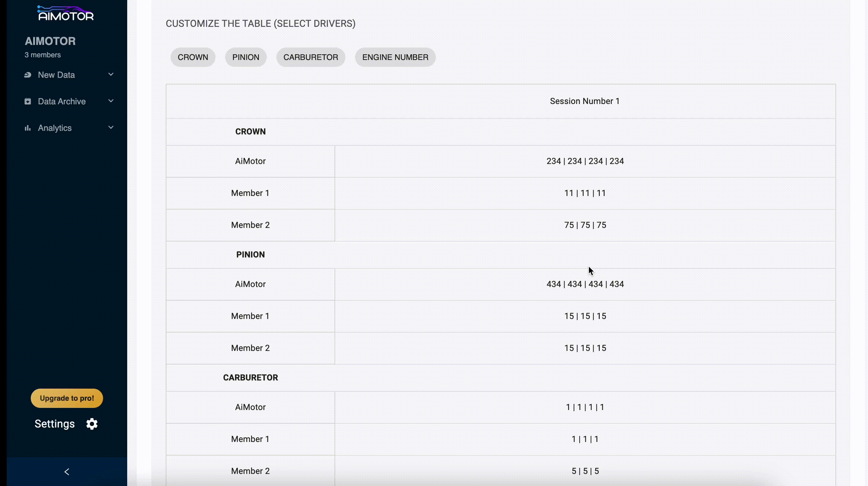Select the CROWN AiMotor values cell

[585, 161]
